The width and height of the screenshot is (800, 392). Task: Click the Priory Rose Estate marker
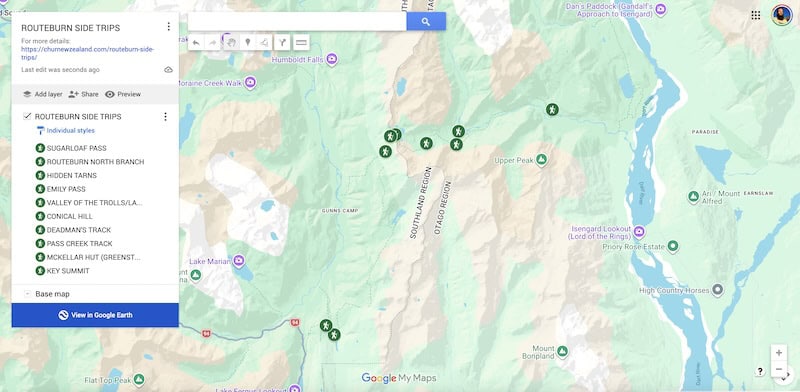pos(673,247)
